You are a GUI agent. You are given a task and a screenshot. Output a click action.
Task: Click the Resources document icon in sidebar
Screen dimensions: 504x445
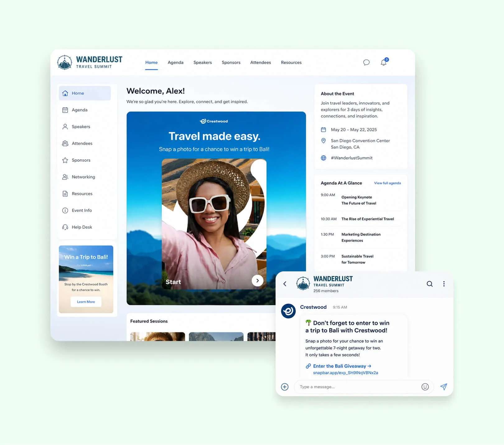point(65,194)
